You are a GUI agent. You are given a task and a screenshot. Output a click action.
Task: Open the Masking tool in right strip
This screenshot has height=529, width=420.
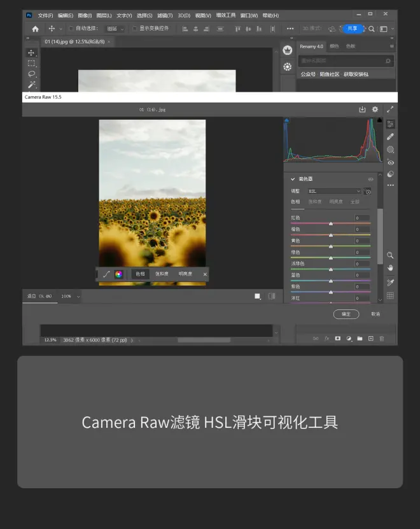(390, 150)
